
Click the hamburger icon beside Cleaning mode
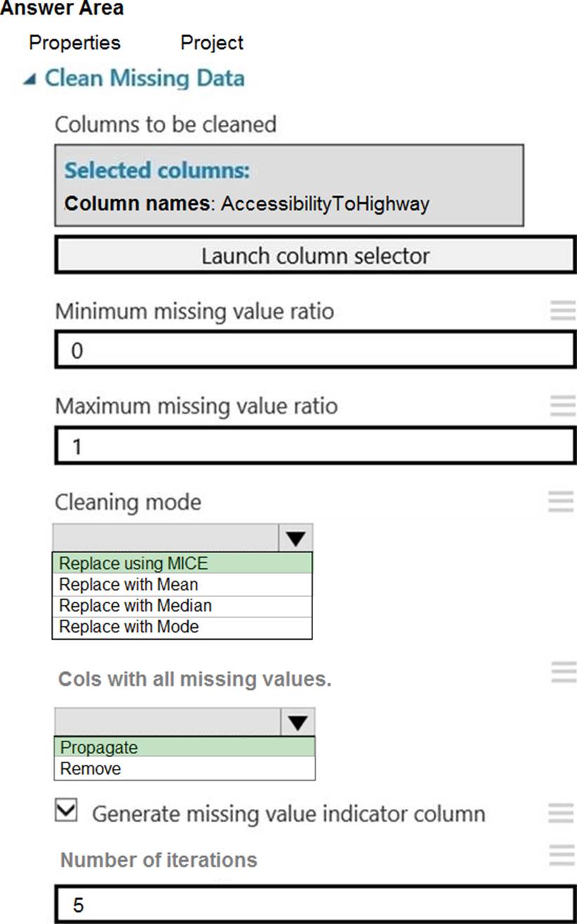pyautogui.click(x=561, y=501)
